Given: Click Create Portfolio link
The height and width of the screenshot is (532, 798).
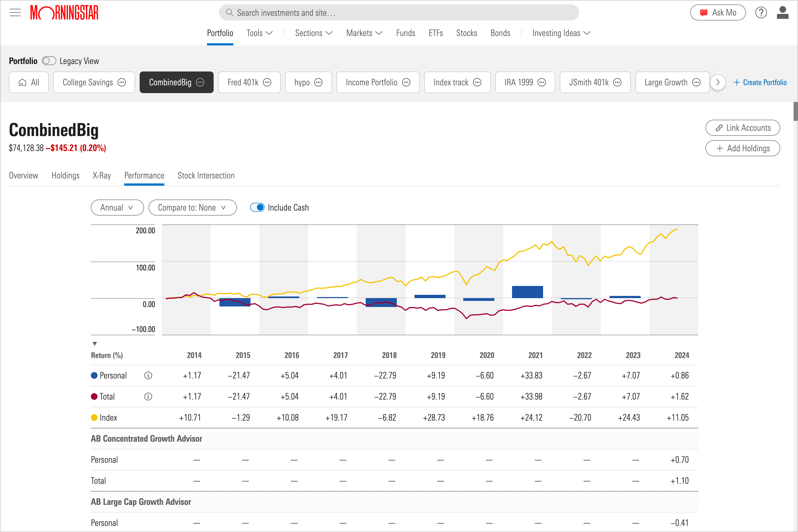Looking at the screenshot, I should (760, 83).
